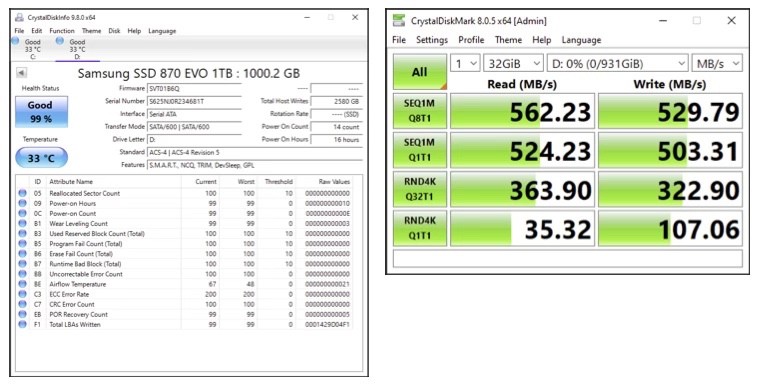758x388 pixels.
Task: Open Help menu in CrystalDiskInfo
Action: 134,31
